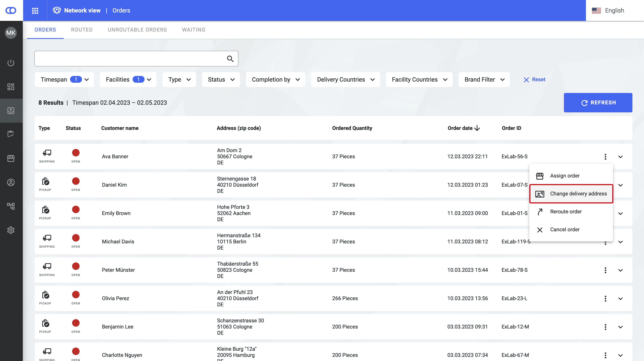Click Reset filters link
Image resolution: width=644 pixels, height=361 pixels.
pyautogui.click(x=535, y=80)
